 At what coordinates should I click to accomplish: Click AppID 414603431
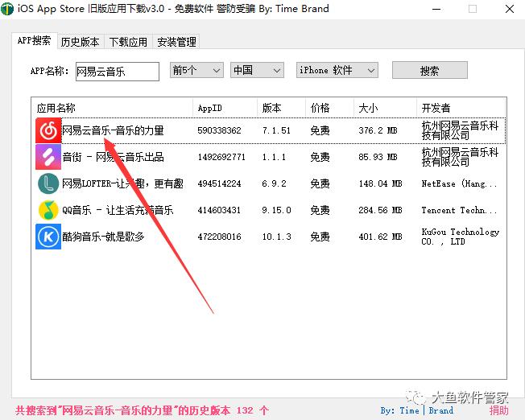tap(219, 210)
